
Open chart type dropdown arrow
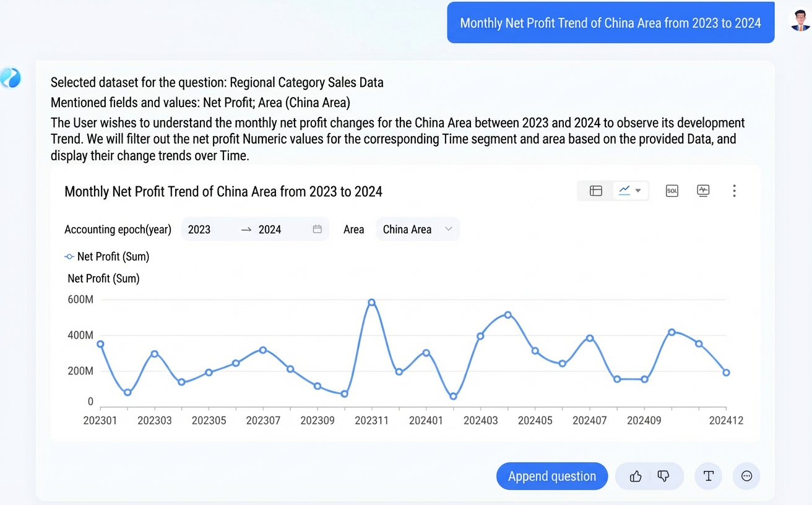coord(638,191)
